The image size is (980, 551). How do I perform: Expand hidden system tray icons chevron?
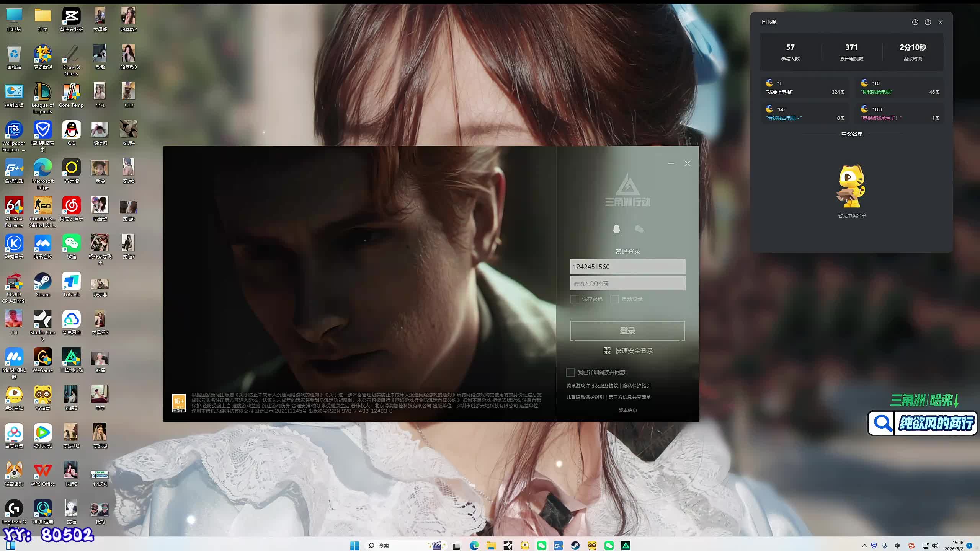click(x=864, y=546)
